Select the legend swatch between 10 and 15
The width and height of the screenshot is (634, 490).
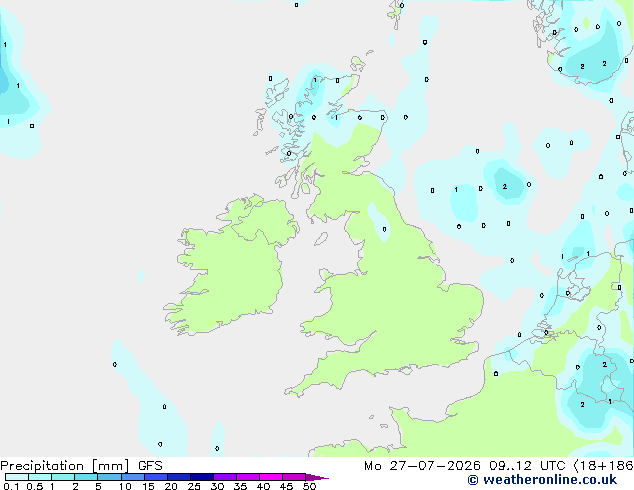point(133,477)
